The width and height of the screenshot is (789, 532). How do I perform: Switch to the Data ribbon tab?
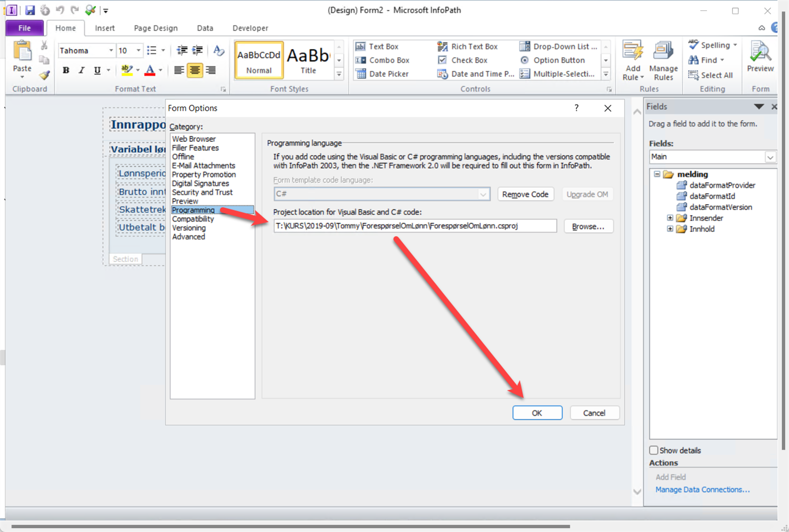(x=205, y=28)
